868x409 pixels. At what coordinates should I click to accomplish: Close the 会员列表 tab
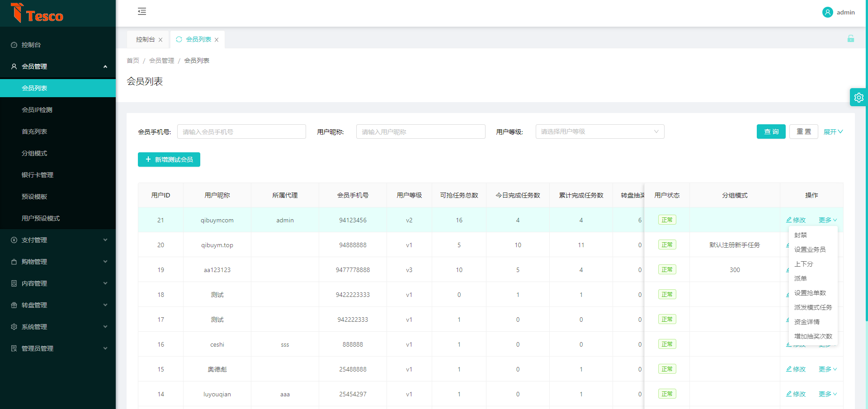click(x=217, y=40)
